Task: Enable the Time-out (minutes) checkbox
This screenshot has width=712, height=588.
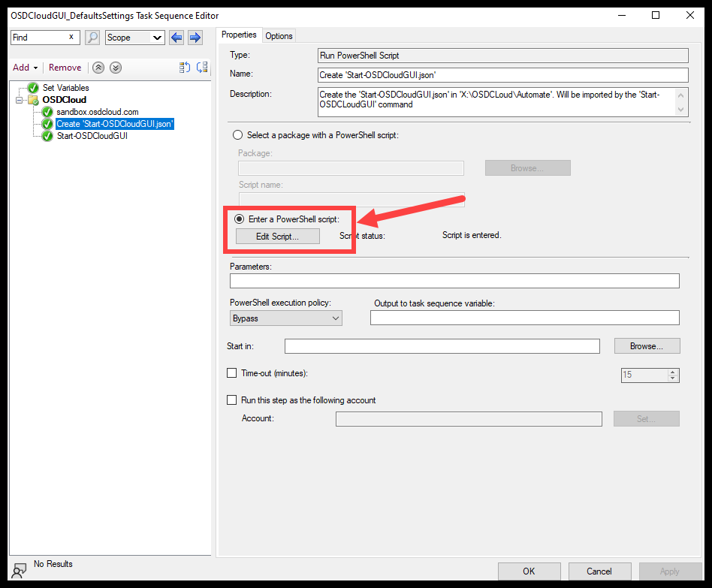Action: 231,372
